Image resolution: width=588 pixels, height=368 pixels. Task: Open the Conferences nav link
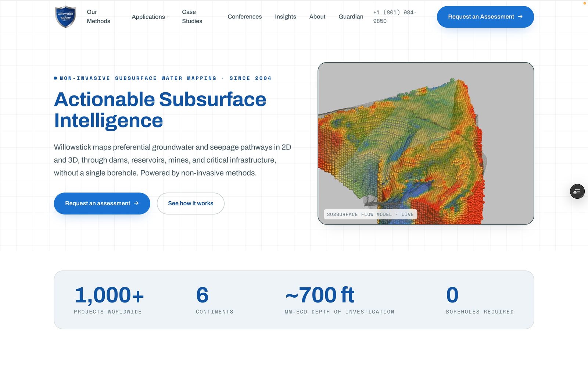(x=245, y=17)
